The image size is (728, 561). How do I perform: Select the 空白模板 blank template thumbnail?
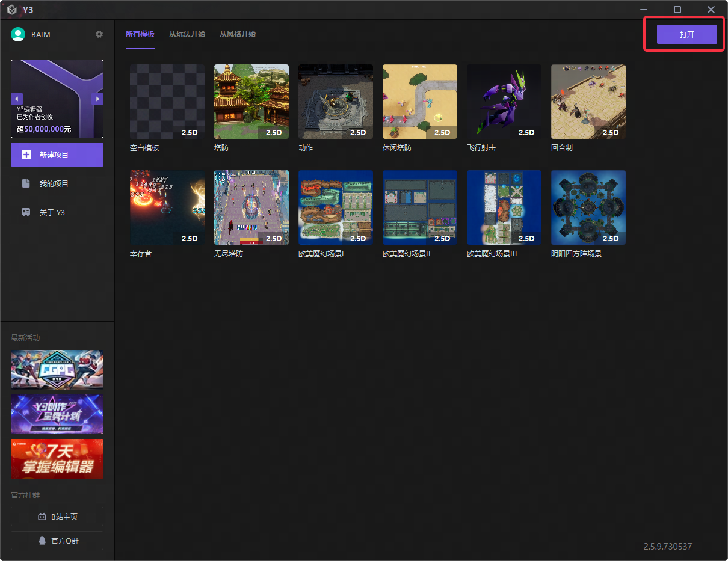click(167, 102)
